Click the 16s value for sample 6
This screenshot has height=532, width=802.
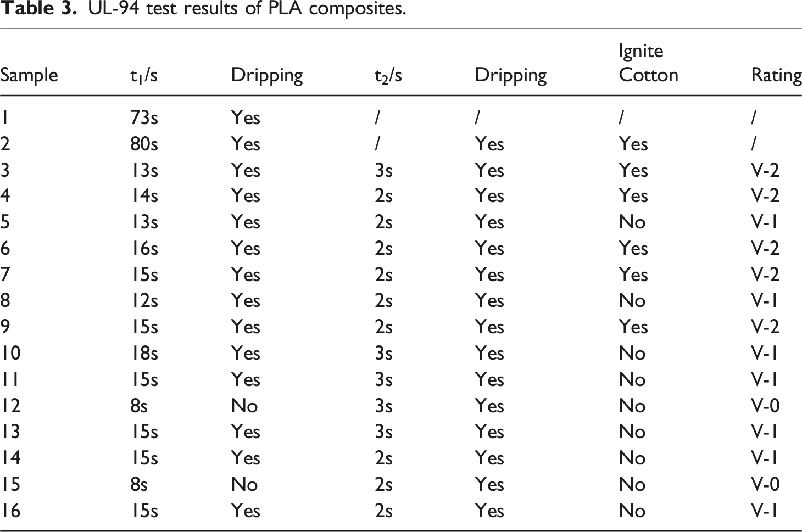point(144,248)
